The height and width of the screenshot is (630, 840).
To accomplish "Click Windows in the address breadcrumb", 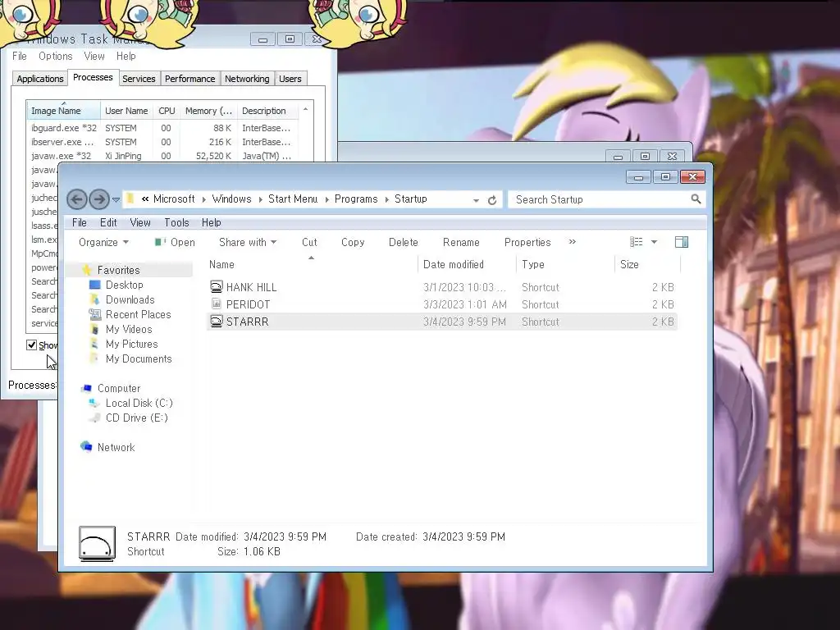I will coord(231,199).
